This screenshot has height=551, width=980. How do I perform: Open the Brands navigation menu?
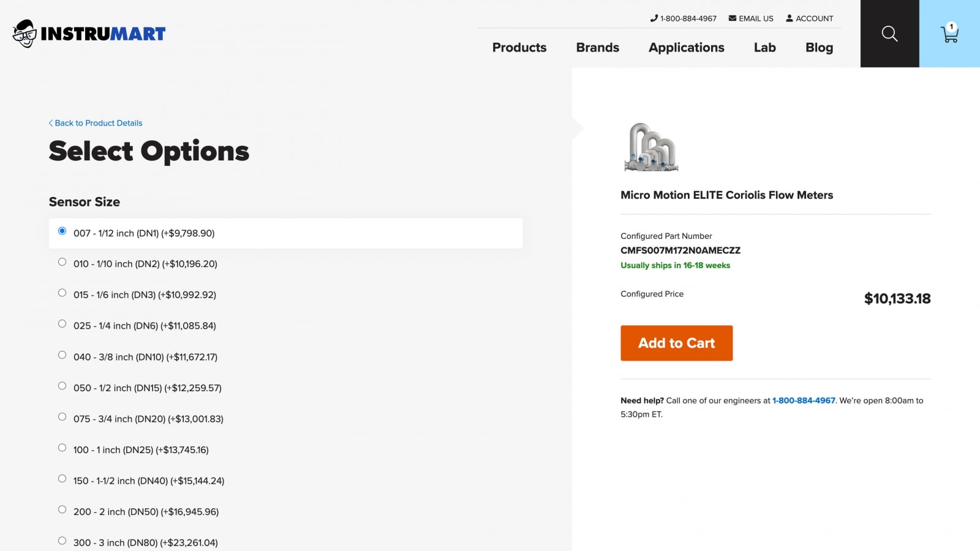tap(597, 48)
